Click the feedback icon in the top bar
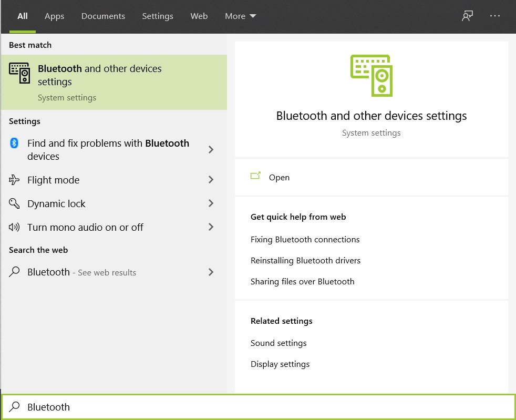 tap(467, 16)
